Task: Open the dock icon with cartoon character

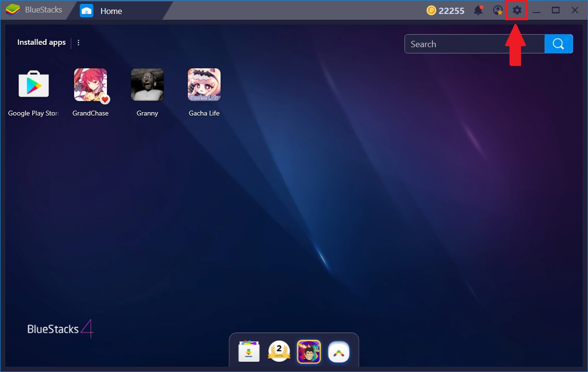Action: [x=309, y=351]
